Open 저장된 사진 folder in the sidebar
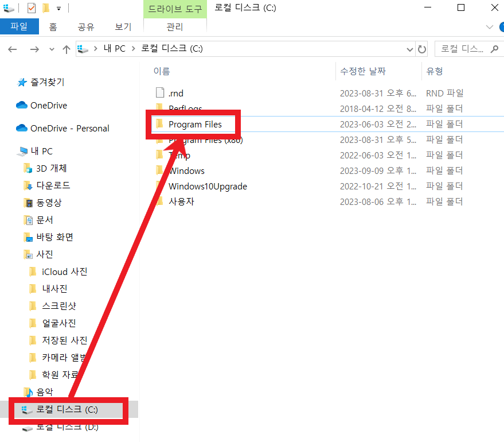The height and width of the screenshot is (442, 504). point(65,340)
